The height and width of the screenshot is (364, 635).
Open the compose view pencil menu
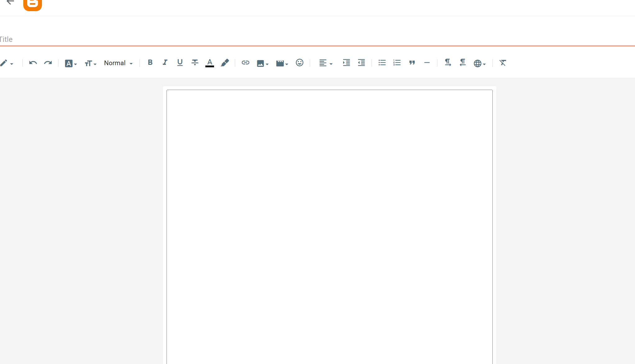(7, 63)
